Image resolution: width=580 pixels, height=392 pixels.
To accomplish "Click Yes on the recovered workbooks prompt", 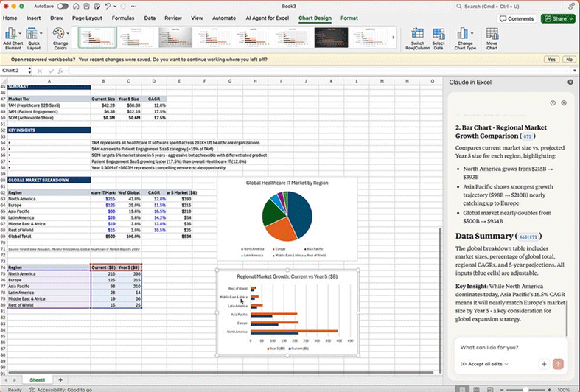I will pyautogui.click(x=550, y=58).
